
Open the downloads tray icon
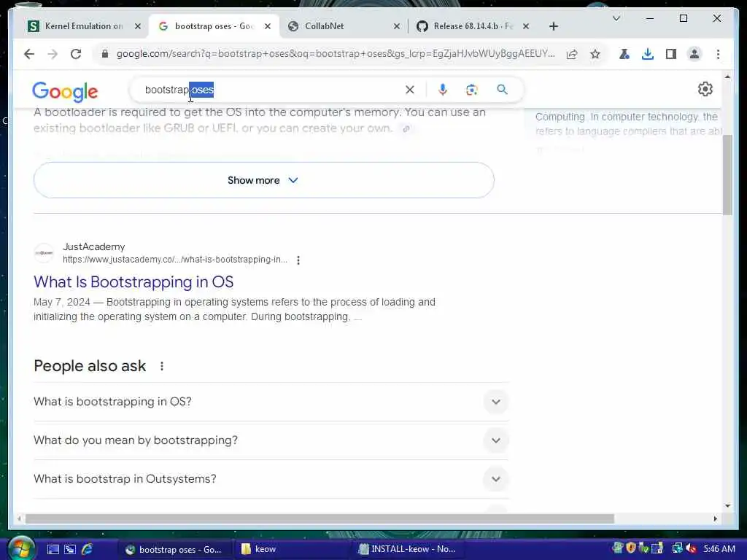click(x=648, y=54)
